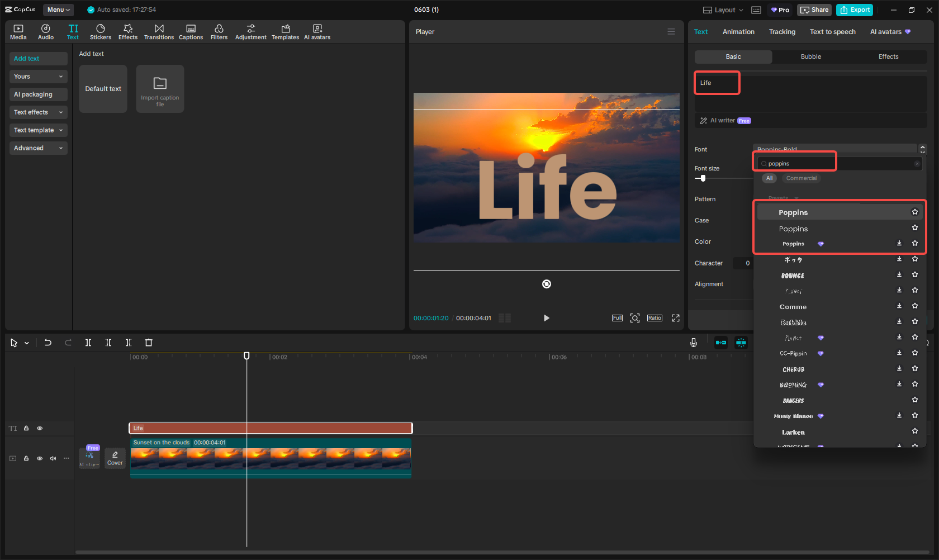
Task: Click the microphone record voiceover icon
Action: [x=694, y=343]
